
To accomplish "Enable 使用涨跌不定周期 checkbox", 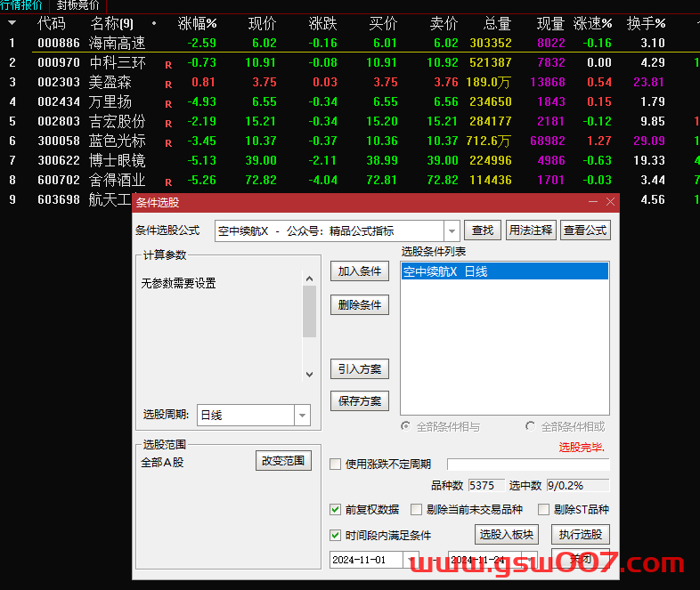I will click(x=336, y=464).
